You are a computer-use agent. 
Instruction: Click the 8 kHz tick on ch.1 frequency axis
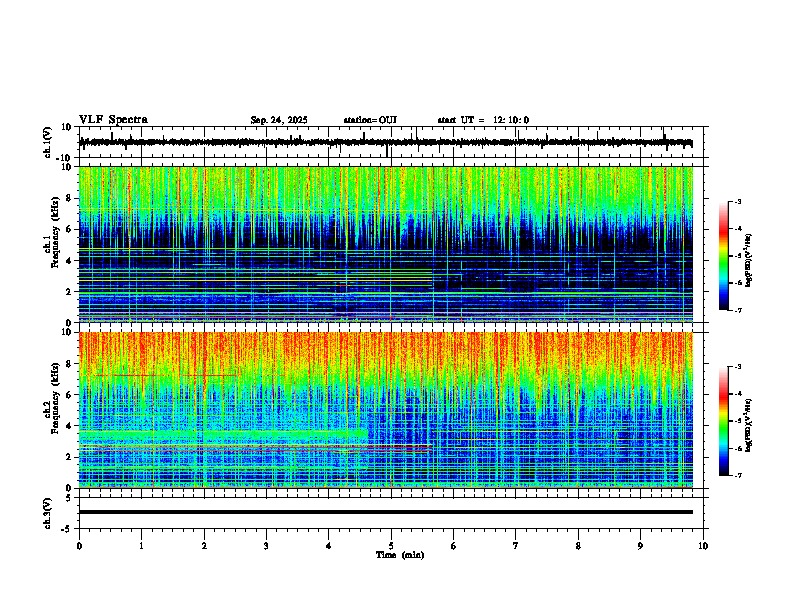click(x=69, y=198)
